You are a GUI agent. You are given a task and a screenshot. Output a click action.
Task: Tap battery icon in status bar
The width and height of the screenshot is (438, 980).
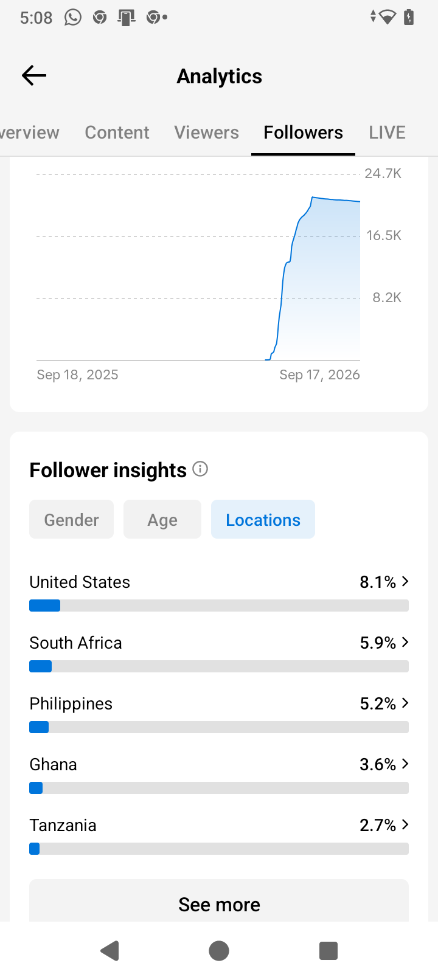coord(409,17)
